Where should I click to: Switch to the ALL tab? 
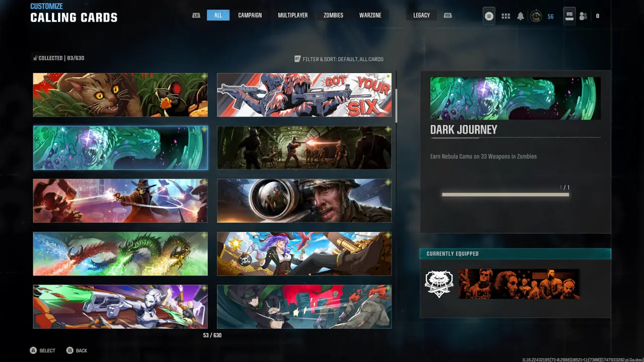tap(218, 16)
